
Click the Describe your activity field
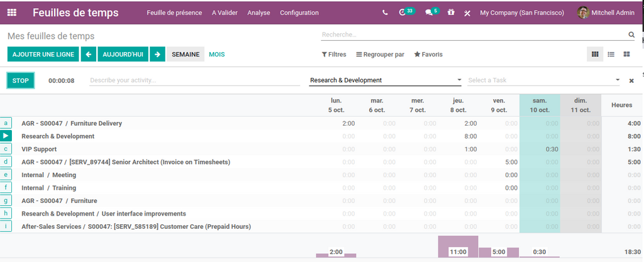point(195,80)
